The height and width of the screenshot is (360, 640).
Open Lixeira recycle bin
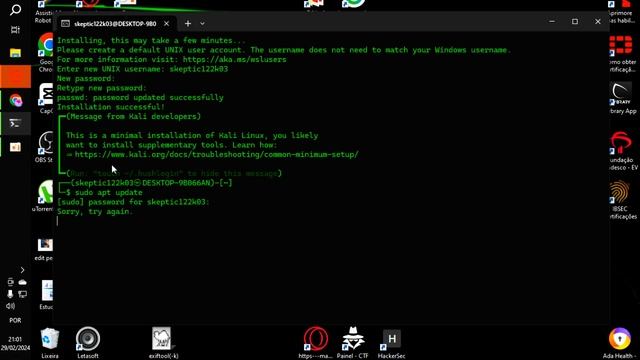50,343
